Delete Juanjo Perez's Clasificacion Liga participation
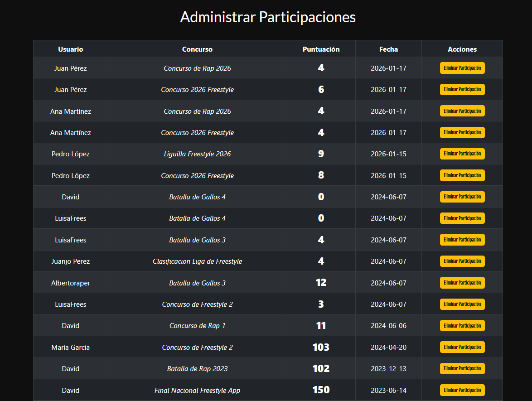This screenshot has width=532, height=401. pos(462,261)
